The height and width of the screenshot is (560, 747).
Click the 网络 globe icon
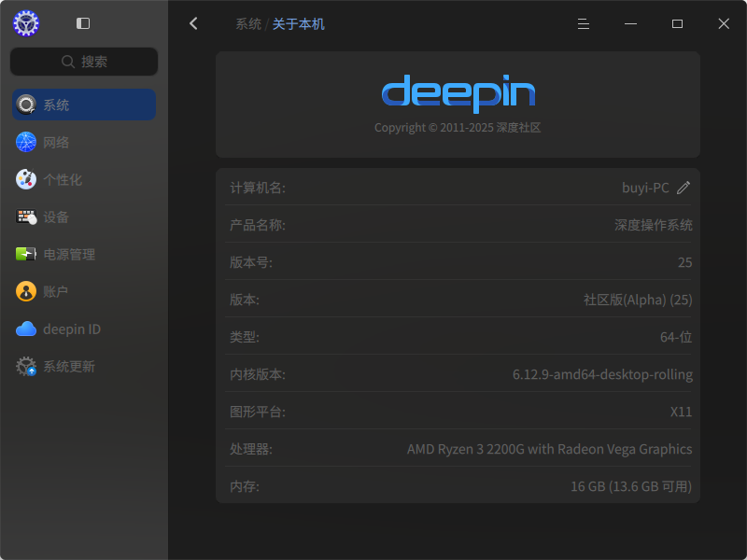pyautogui.click(x=26, y=142)
